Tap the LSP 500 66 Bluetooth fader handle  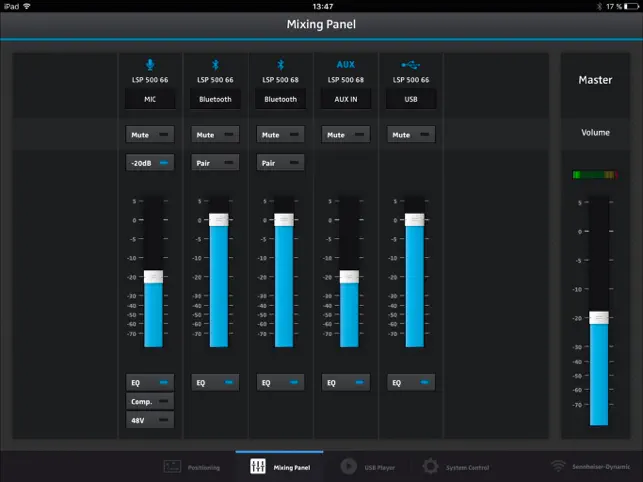tap(219, 220)
